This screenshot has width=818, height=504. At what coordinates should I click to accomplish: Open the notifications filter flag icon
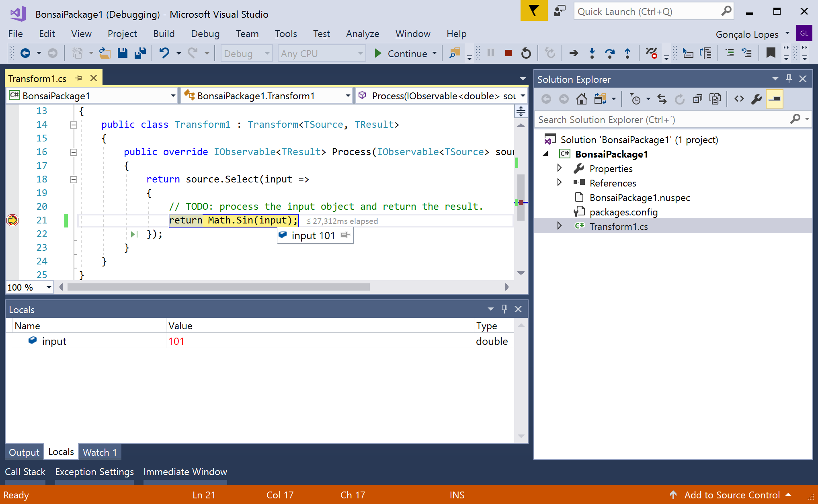pyautogui.click(x=534, y=11)
